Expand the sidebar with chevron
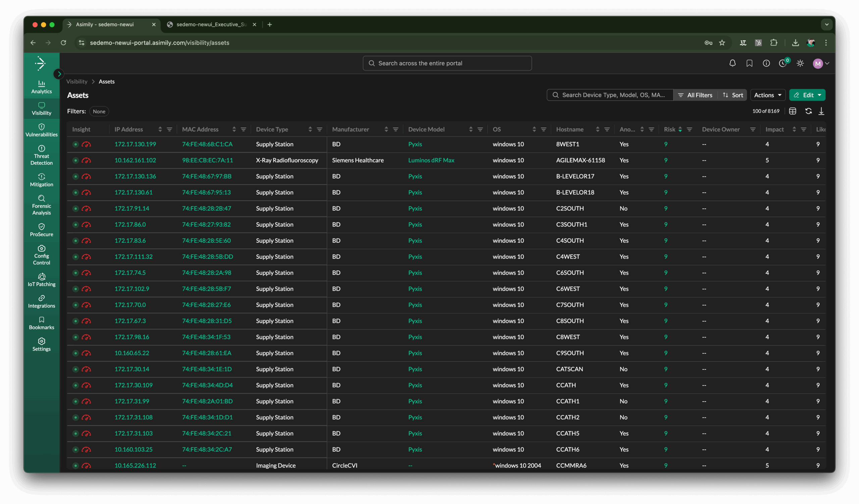Image resolution: width=859 pixels, height=504 pixels. pos(59,74)
